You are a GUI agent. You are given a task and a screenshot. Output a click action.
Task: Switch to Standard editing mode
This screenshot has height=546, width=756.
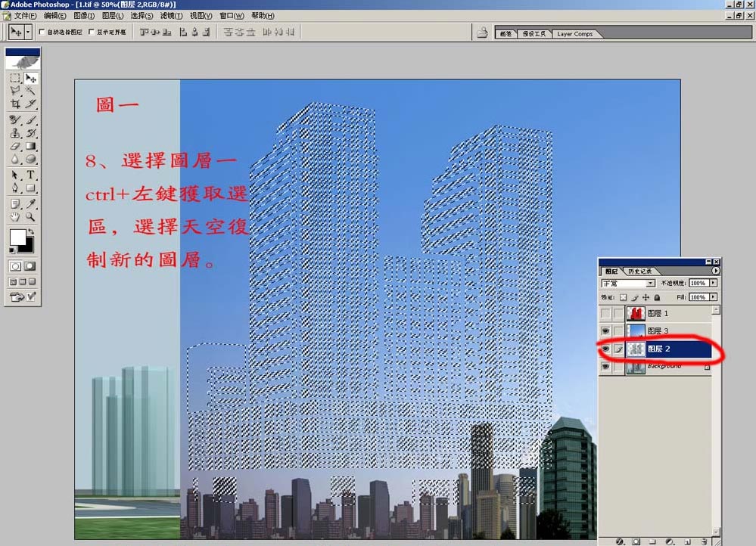tap(15, 266)
